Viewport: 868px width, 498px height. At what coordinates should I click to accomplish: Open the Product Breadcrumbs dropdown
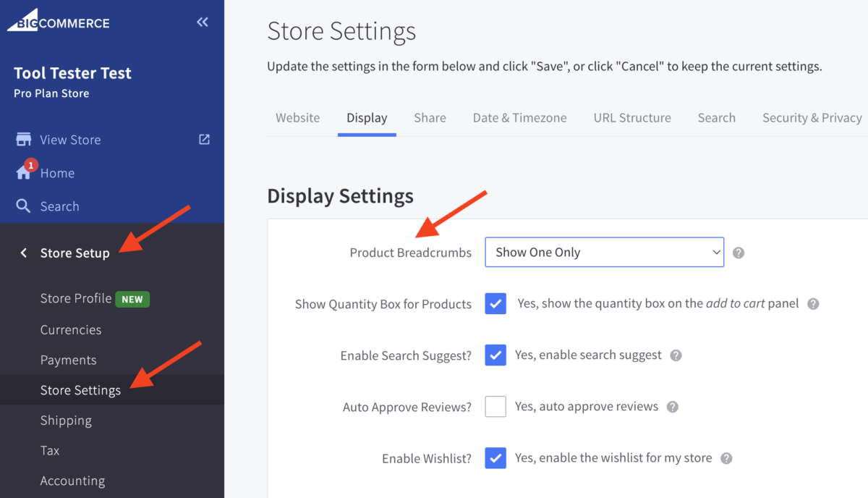[x=604, y=253]
